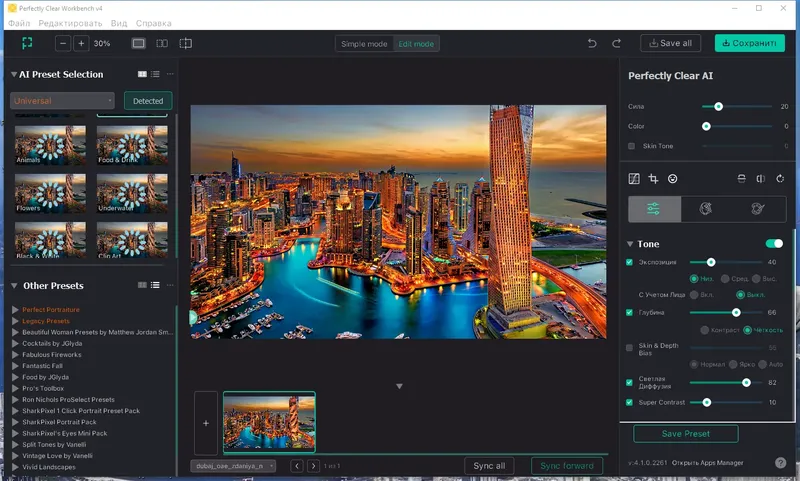The width and height of the screenshot is (800, 481).
Task: Collapse the Tone section triangle
Action: point(630,244)
